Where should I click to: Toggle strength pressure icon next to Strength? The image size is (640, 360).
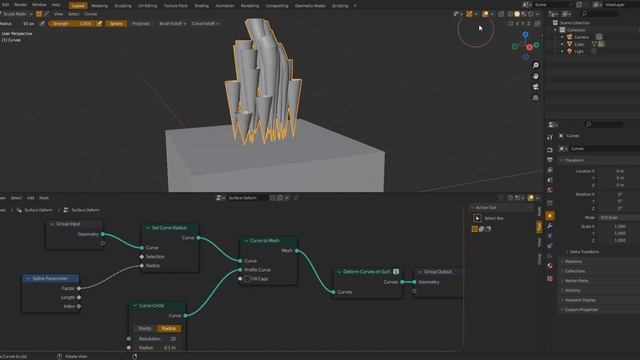click(x=99, y=24)
